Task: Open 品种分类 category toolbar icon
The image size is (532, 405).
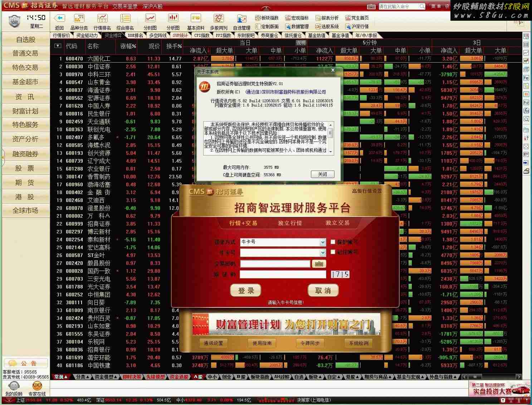Action: (79, 18)
